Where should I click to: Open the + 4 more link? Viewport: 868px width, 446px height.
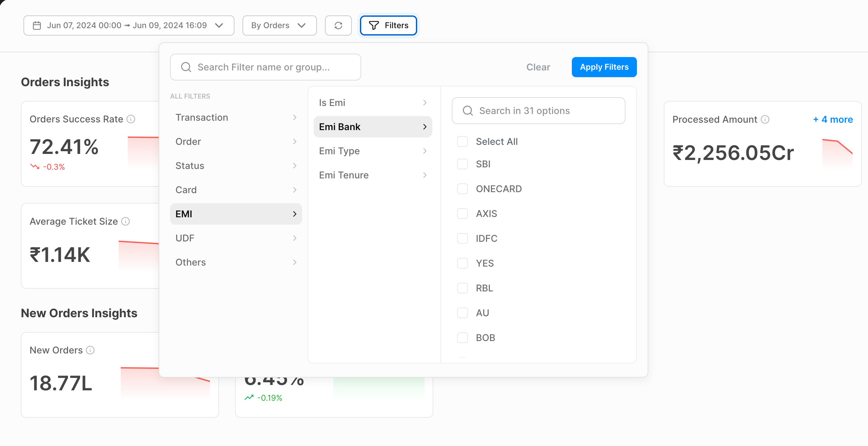click(x=833, y=119)
